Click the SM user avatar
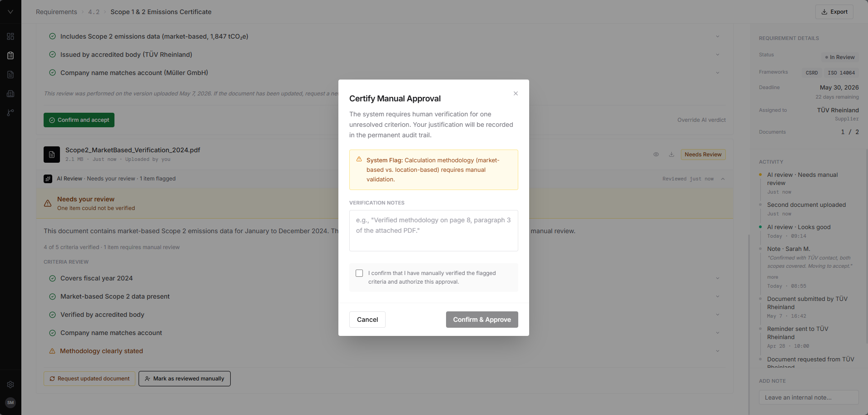Screen dimensions: 868x415 10,403
